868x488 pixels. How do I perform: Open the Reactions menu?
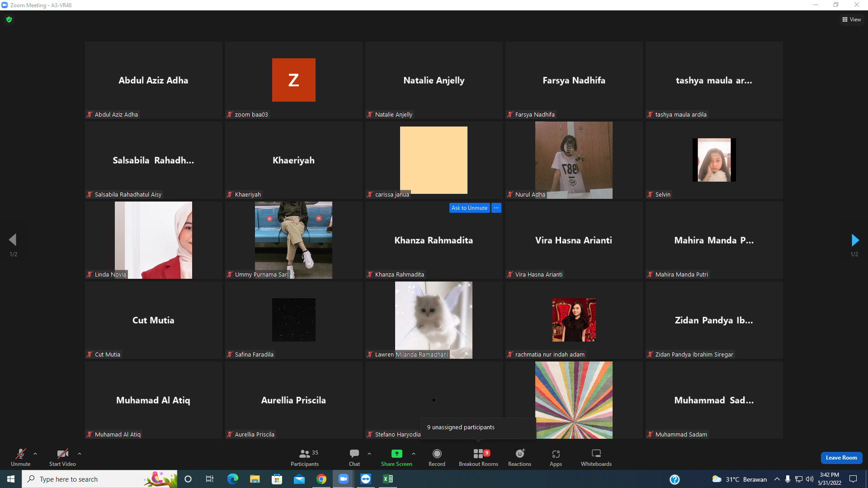click(x=520, y=457)
